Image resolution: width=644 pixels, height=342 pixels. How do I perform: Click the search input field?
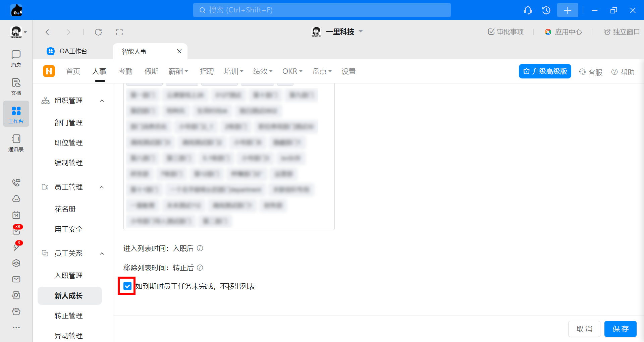[322, 10]
